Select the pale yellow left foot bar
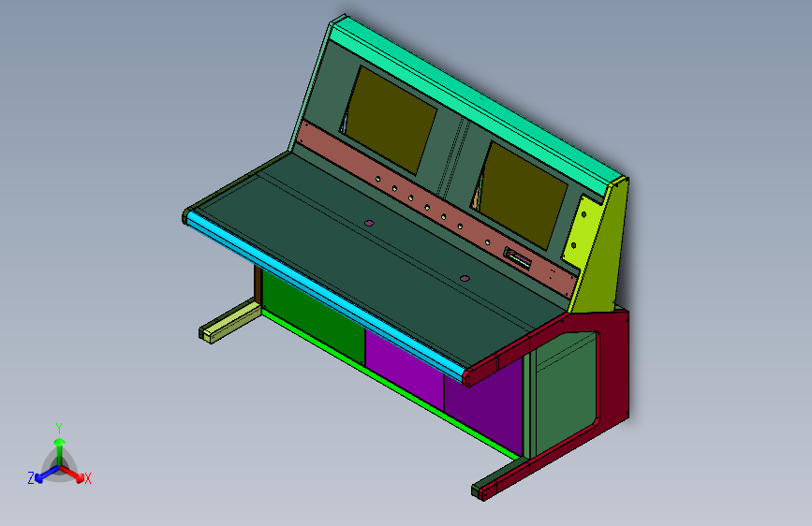Screen dimensions: 812x526 231,322
